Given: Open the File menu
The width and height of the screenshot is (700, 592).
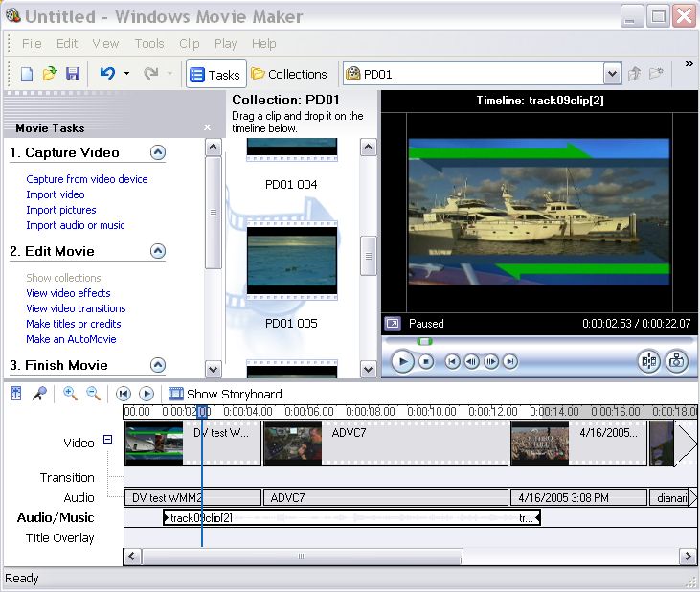Looking at the screenshot, I should tap(32, 44).
